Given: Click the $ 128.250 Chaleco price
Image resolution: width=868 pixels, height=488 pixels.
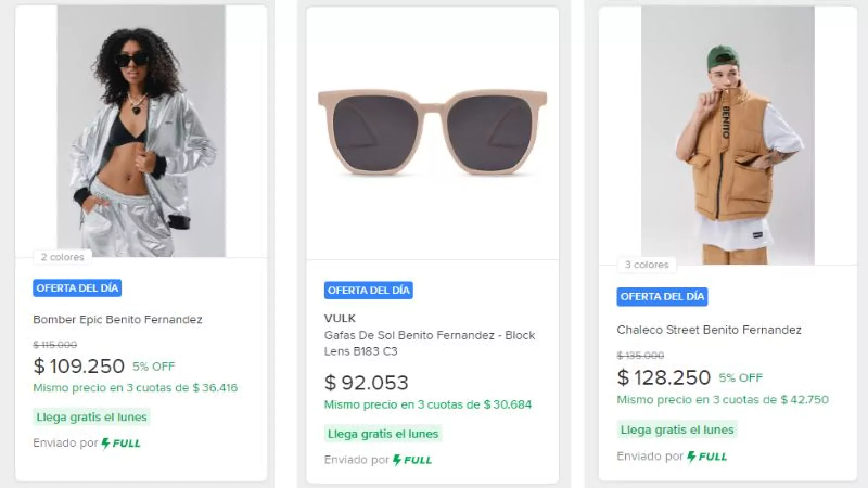Looking at the screenshot, I should coord(663,377).
